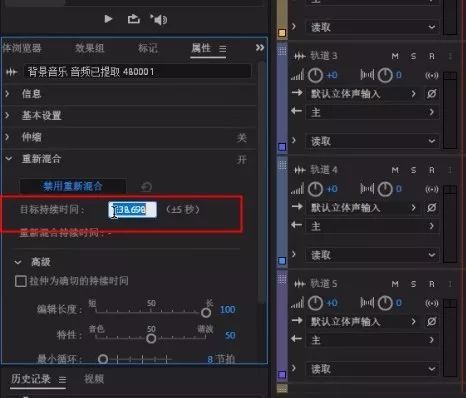The width and height of the screenshot is (466, 398).
Task: Collapse the 高级 section
Action: (x=18, y=262)
